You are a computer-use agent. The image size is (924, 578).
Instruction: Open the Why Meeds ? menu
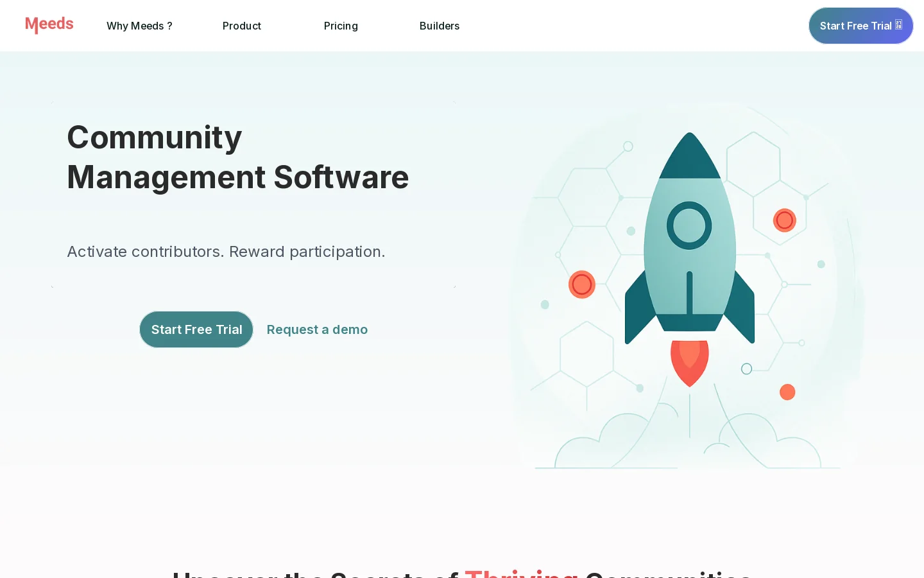pyautogui.click(x=139, y=26)
